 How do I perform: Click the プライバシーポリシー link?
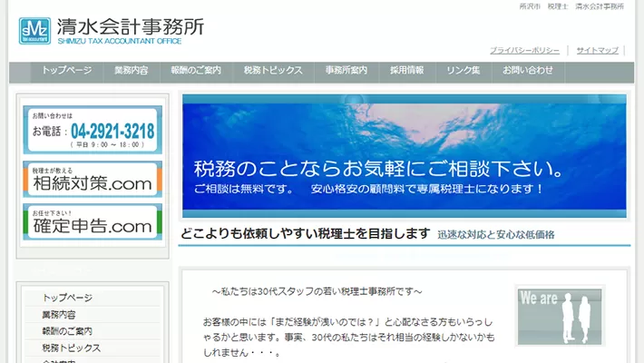coord(524,51)
